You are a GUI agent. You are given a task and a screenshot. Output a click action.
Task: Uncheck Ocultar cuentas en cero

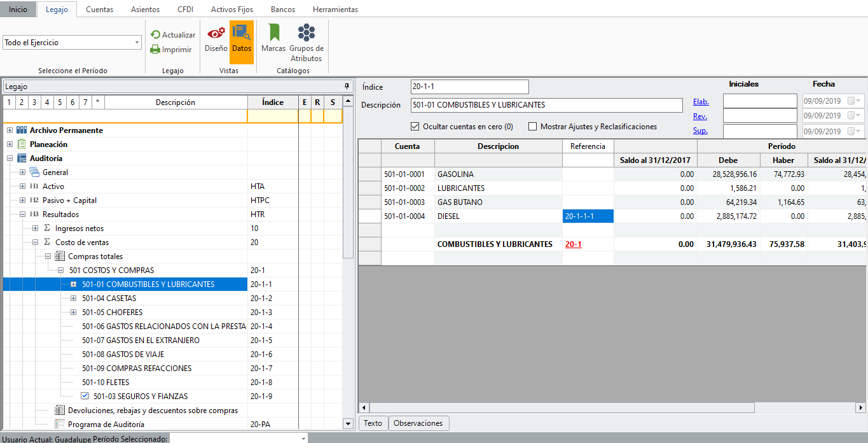(416, 127)
